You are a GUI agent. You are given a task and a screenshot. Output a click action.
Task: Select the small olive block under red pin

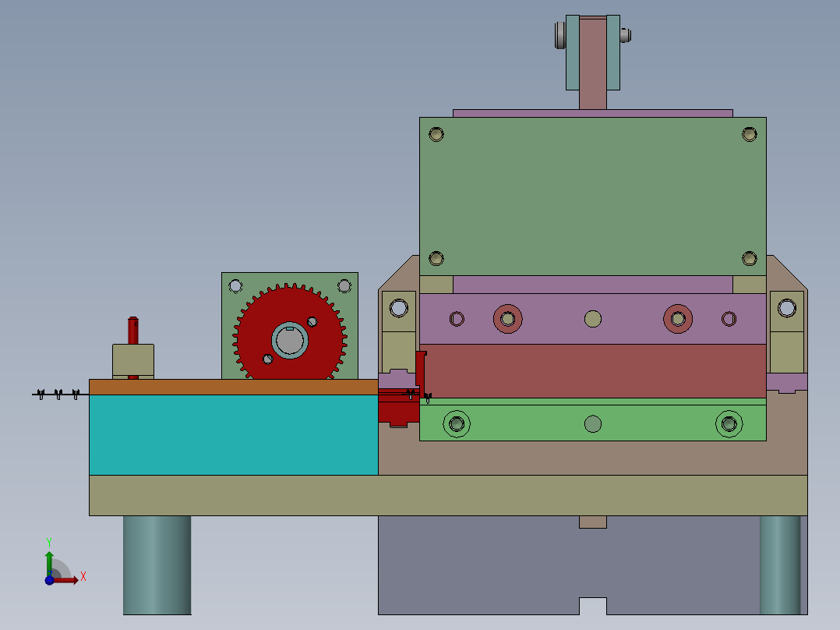coord(133,361)
